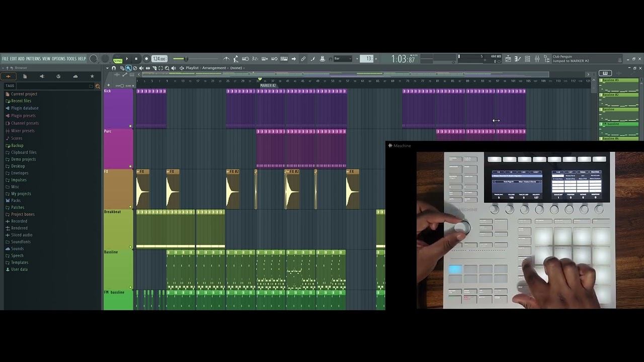Select the Playback speaker tool in the playlist
This screenshot has height=362, width=644.
pos(174,68)
